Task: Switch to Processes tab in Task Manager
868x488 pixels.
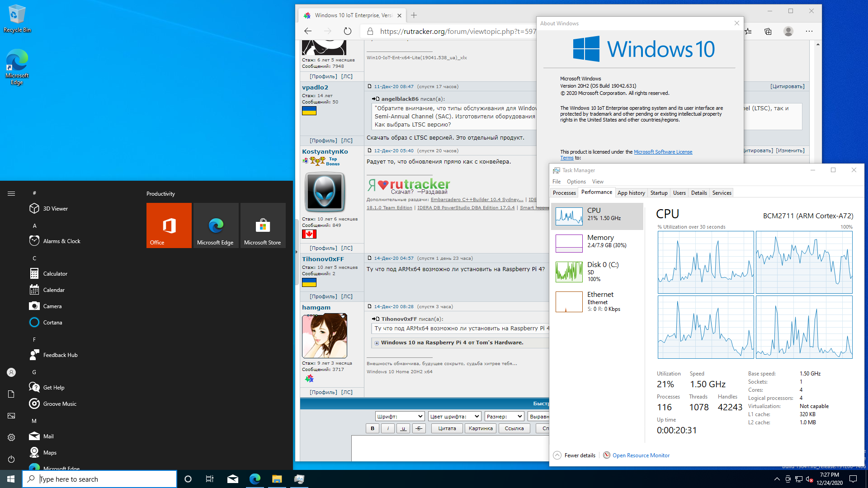Action: [564, 193]
